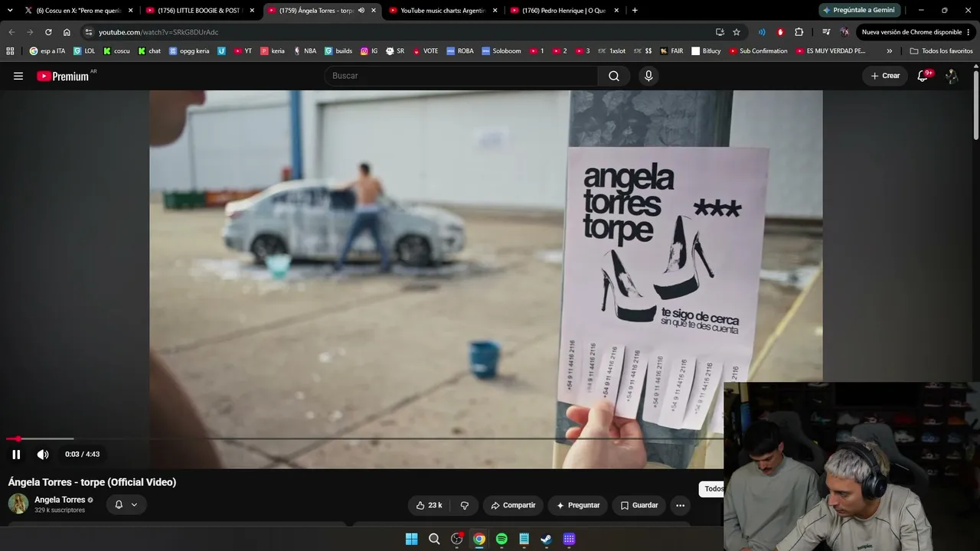Open the esp a ITA bookmark
The width and height of the screenshot is (980, 551).
pyautogui.click(x=47, y=51)
